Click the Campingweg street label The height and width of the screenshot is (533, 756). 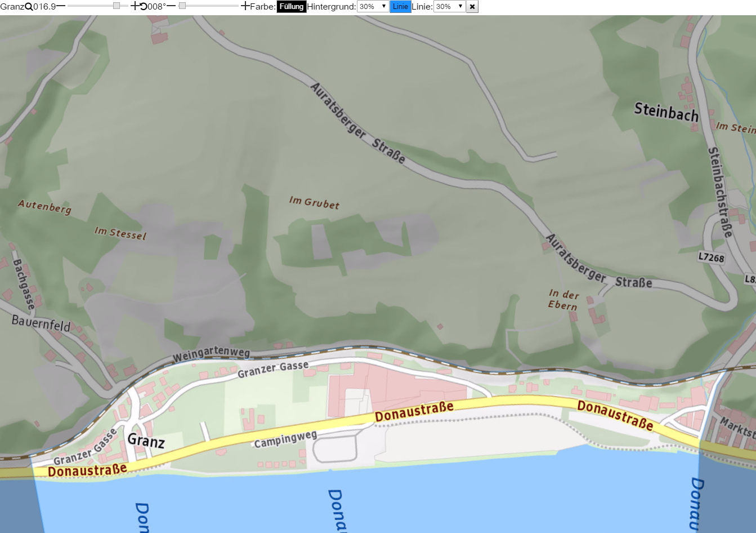pyautogui.click(x=285, y=439)
